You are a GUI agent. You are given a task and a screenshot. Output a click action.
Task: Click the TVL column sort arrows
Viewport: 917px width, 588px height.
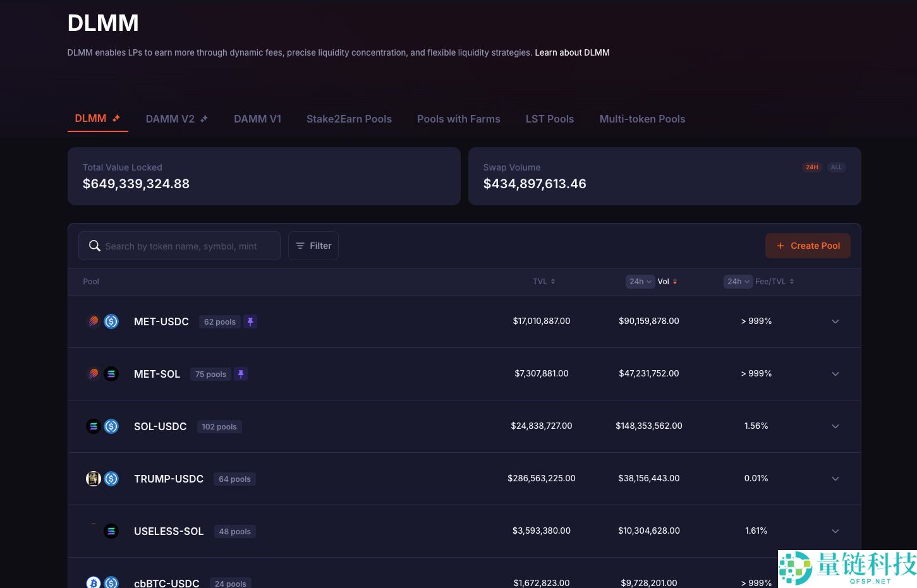tap(553, 282)
